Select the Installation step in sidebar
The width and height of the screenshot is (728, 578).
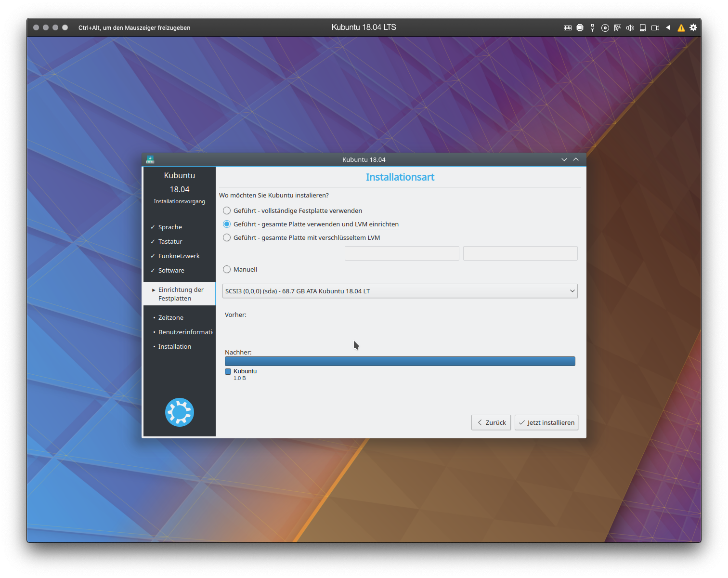(175, 346)
